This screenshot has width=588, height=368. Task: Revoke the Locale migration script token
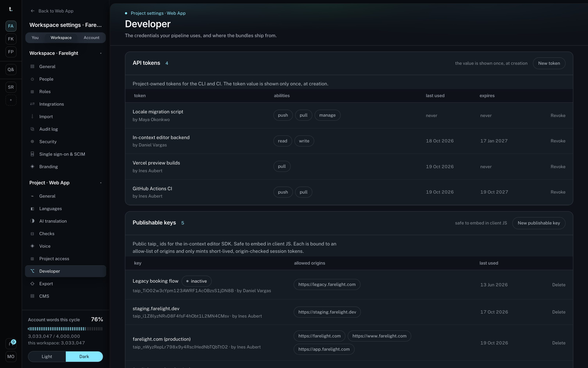coord(558,116)
